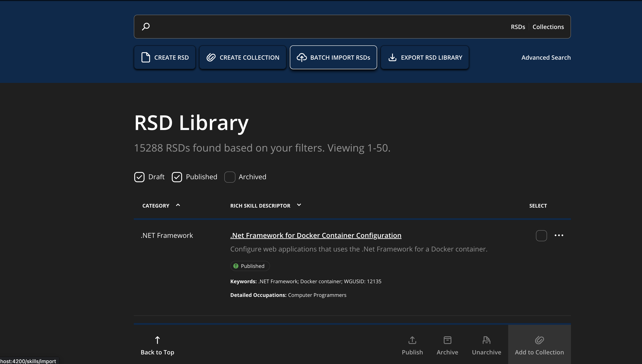642x364 pixels.
Task: Click the Export RSD Library download icon
Action: (x=392, y=57)
